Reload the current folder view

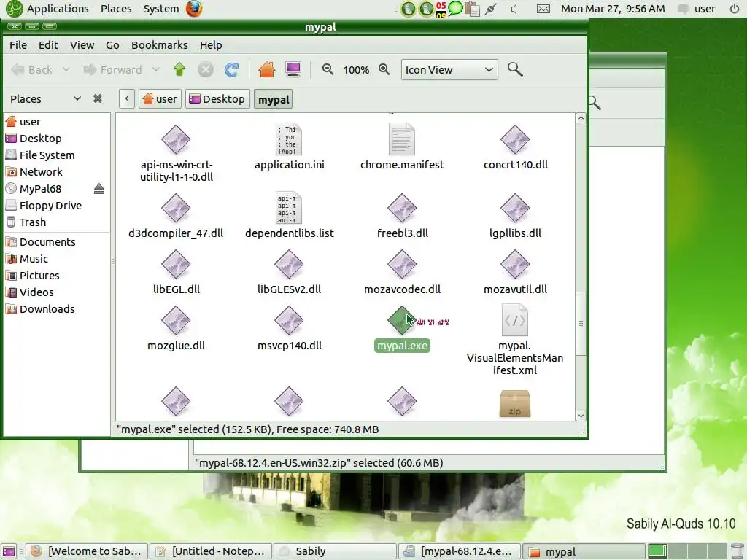pyautogui.click(x=231, y=69)
